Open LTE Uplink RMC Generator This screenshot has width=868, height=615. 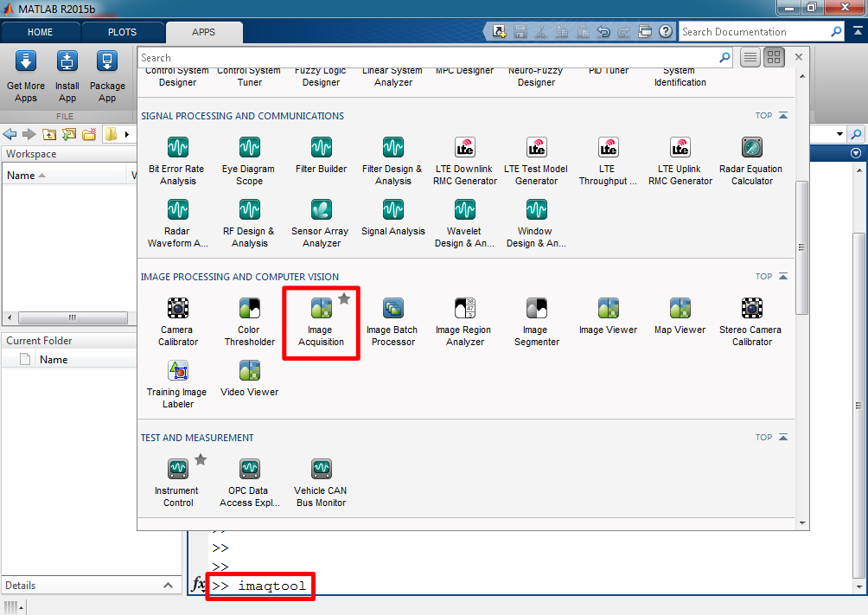point(680,161)
